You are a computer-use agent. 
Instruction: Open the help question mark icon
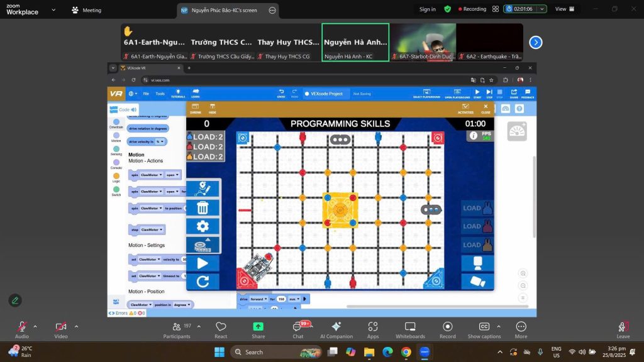pos(519,109)
